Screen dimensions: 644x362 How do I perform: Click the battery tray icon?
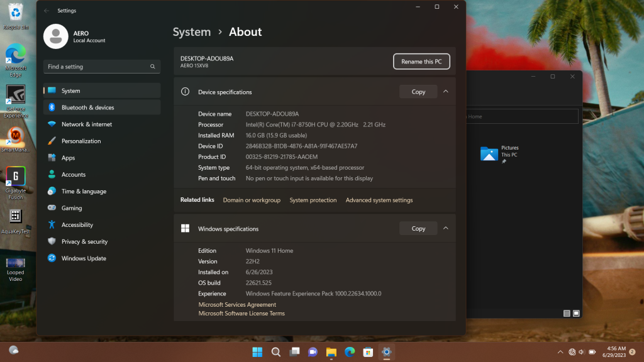click(592, 352)
